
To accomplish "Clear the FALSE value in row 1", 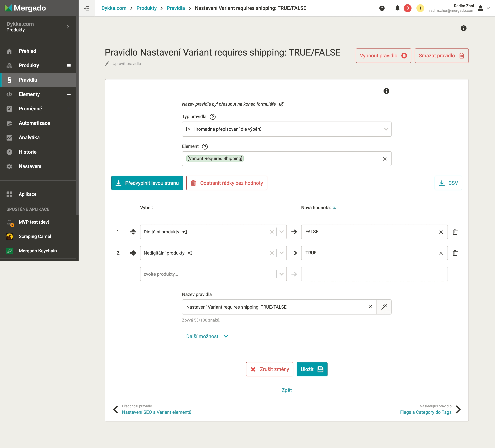I will tap(441, 232).
